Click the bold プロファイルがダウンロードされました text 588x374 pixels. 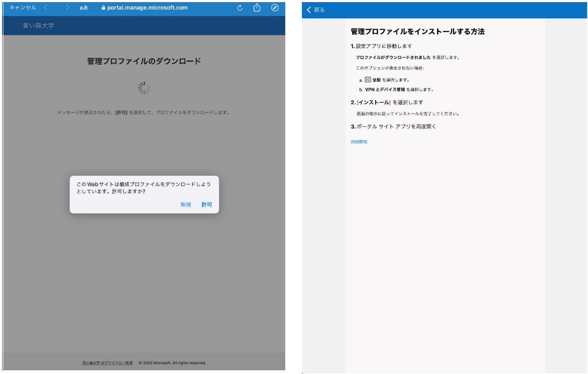[393, 58]
